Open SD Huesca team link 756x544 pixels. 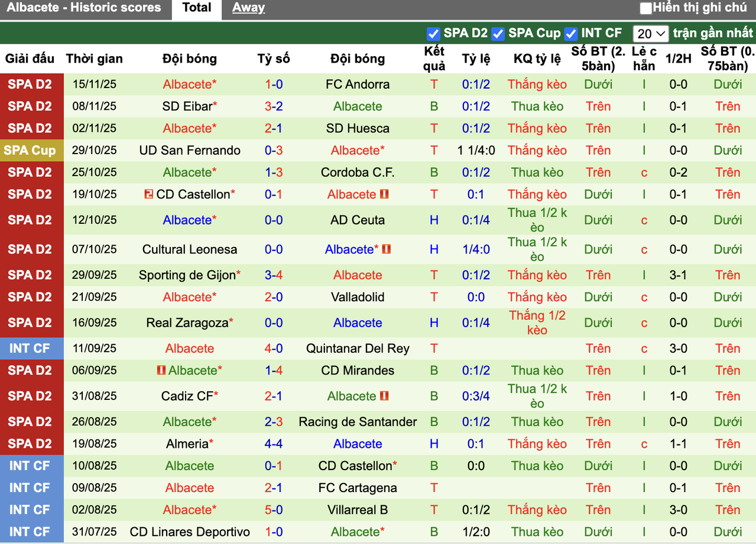pos(358,128)
